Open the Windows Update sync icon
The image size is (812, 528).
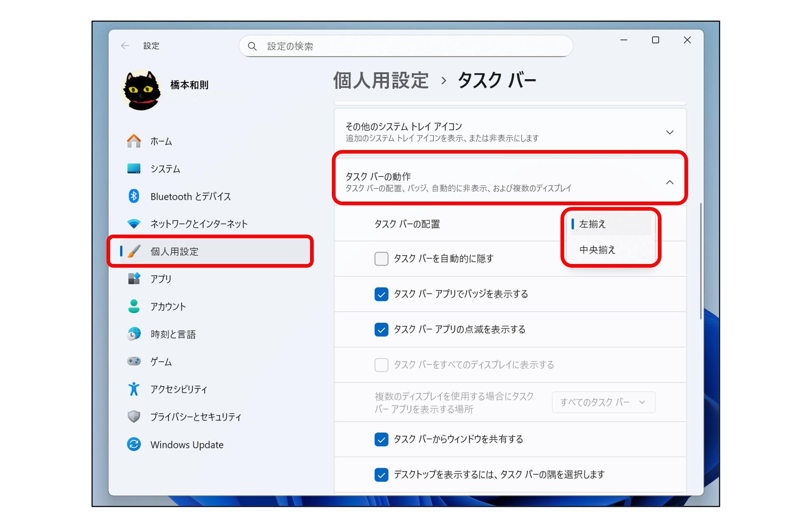(134, 444)
